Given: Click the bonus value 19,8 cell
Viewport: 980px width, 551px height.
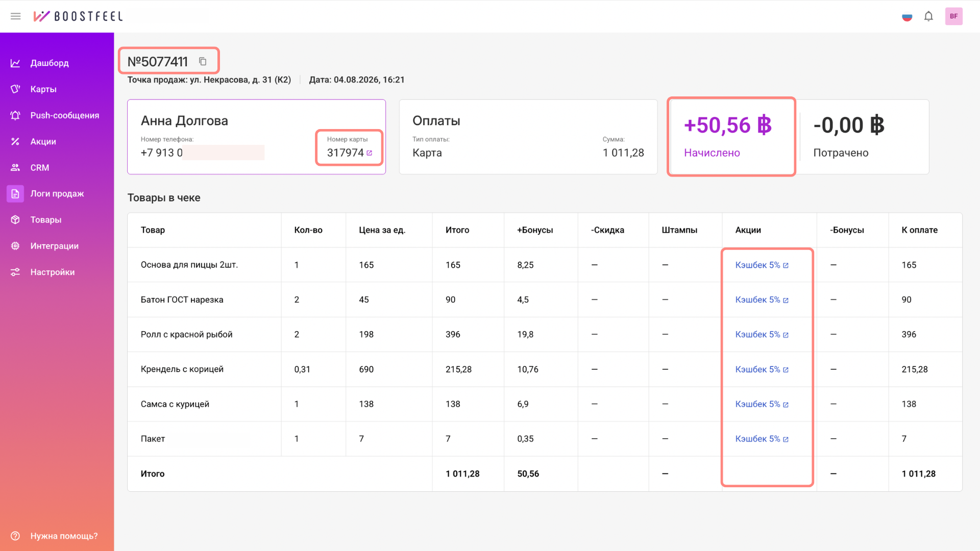Looking at the screenshot, I should pos(525,334).
